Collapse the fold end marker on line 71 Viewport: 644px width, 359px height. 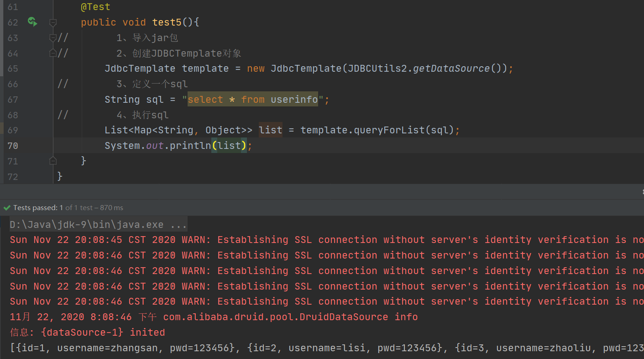pos(53,160)
